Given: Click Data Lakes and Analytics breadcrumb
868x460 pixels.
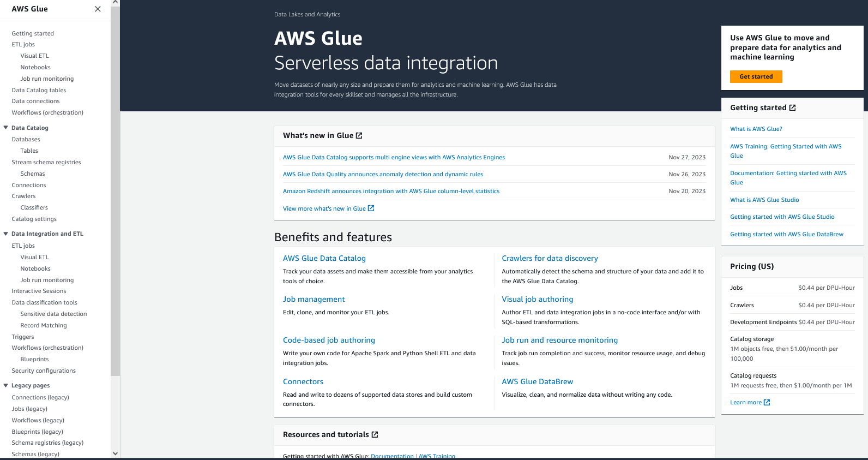Looking at the screenshot, I should (307, 14).
